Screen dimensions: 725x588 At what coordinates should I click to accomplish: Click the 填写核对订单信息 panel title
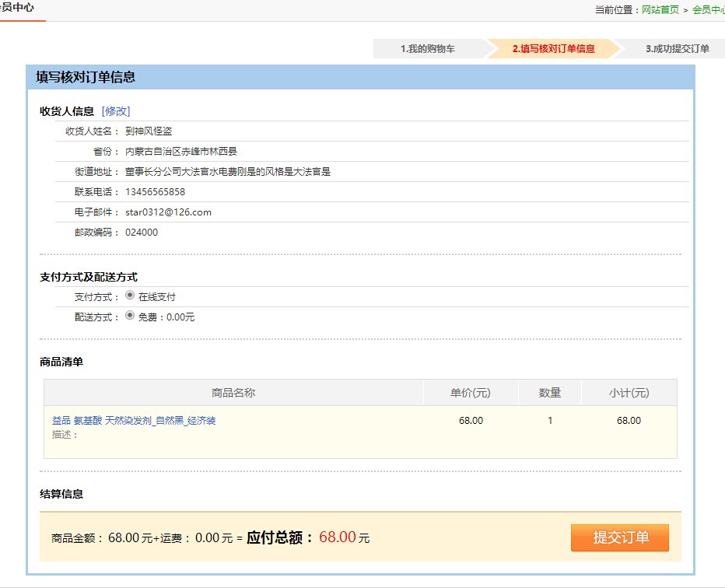click(x=86, y=77)
